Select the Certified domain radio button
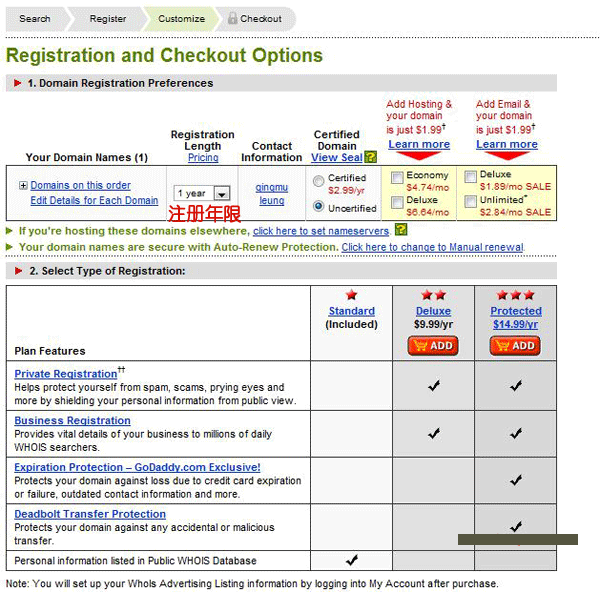Viewport: 600px width, 592px height. [319, 181]
